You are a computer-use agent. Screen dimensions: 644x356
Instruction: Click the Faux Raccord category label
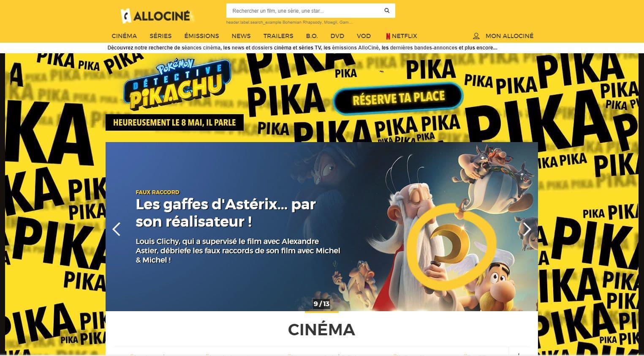(158, 192)
